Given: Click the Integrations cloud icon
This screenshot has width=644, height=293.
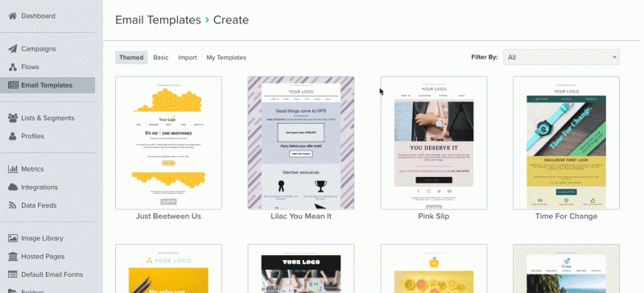Looking at the screenshot, I should click(x=13, y=187).
